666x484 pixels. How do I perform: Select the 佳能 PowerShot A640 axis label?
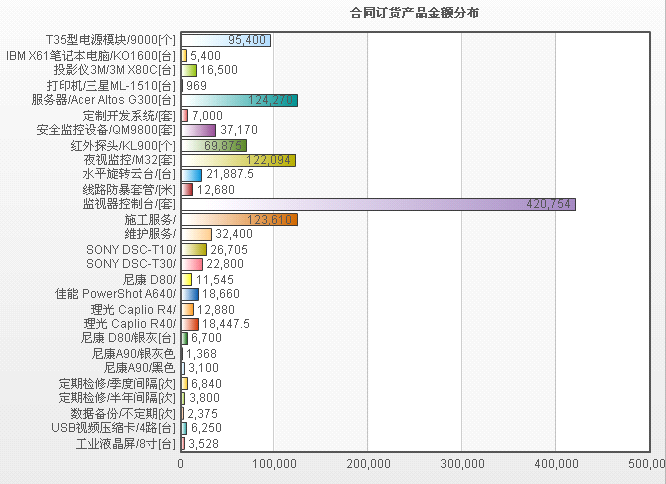(116, 294)
